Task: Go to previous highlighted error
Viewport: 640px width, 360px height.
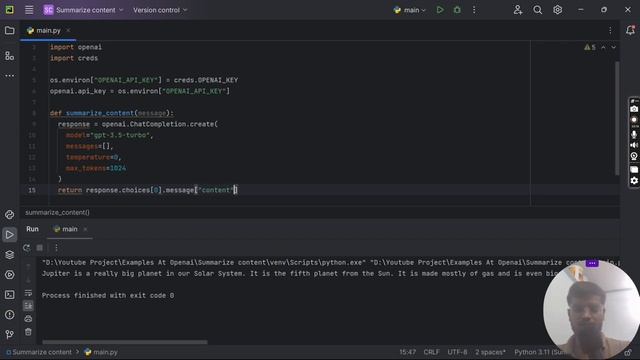Action: click(x=603, y=47)
